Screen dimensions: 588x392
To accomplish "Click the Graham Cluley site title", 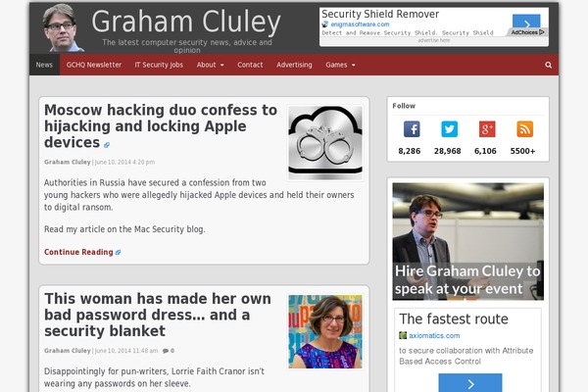I will (x=186, y=22).
